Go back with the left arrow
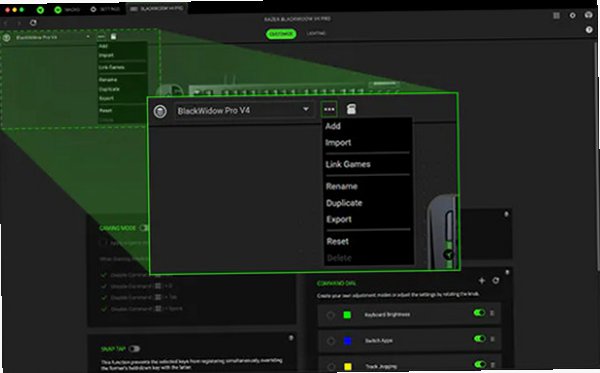600x373 pixels. pyautogui.click(x=6, y=23)
